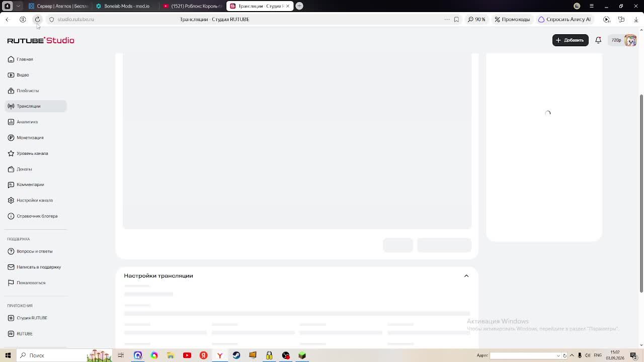
Task: Click Спросить Алису AI
Action: pos(565,19)
